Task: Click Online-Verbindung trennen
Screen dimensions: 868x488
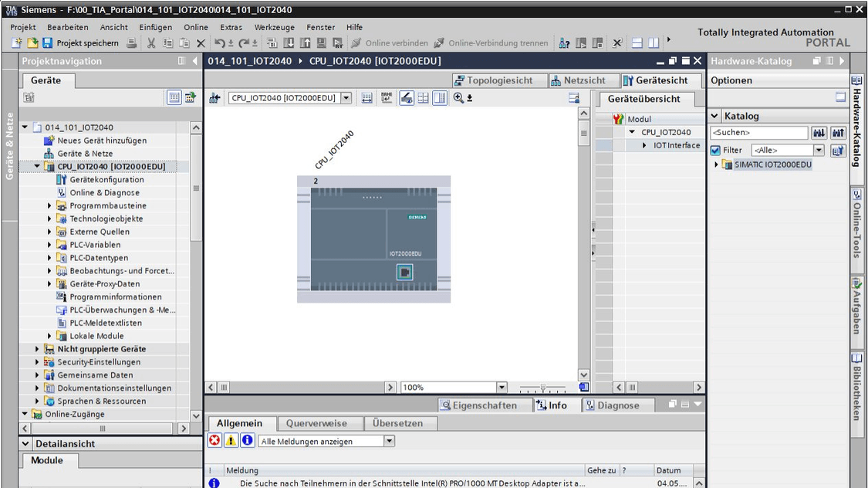Action: click(x=491, y=42)
